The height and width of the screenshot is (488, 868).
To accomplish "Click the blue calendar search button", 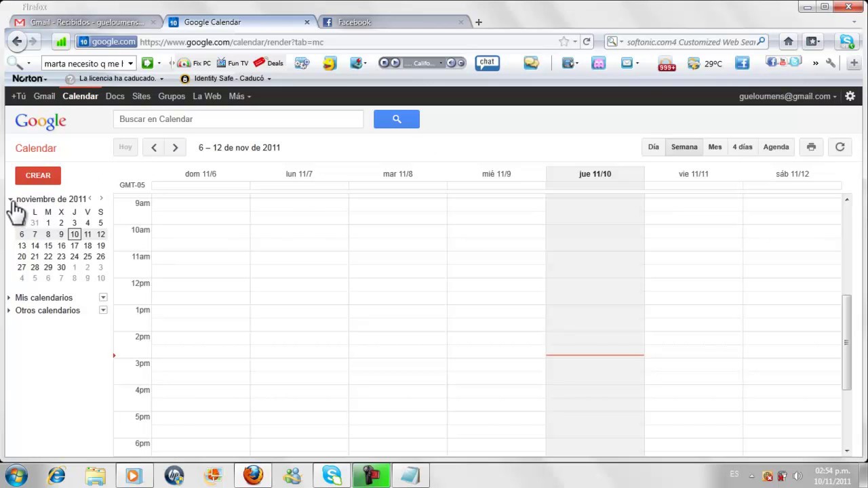I will point(397,119).
